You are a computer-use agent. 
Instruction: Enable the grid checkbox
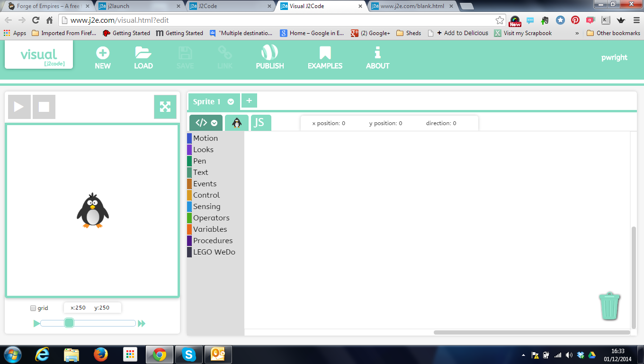(x=33, y=308)
